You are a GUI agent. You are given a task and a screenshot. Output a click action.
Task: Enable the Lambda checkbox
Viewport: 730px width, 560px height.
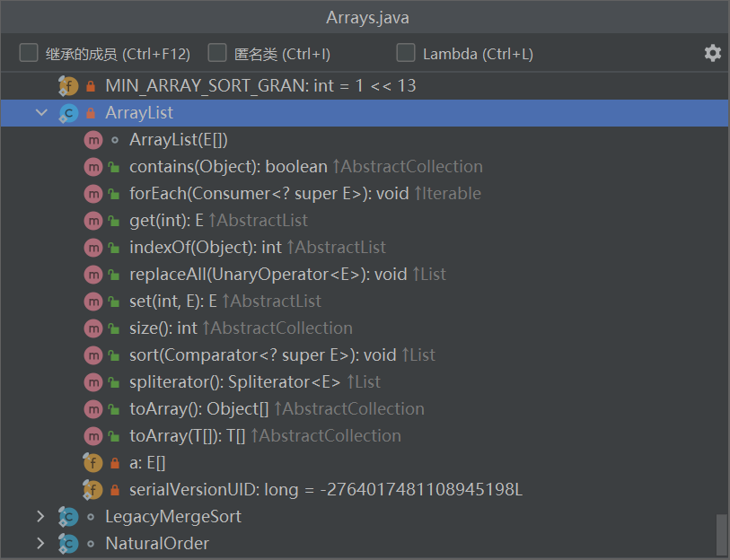coord(405,53)
